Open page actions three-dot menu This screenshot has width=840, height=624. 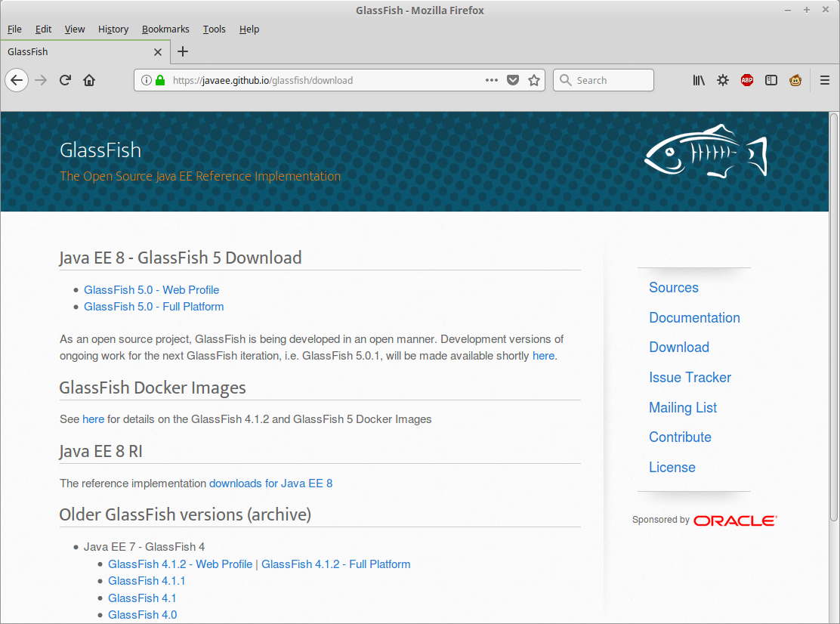pos(492,80)
